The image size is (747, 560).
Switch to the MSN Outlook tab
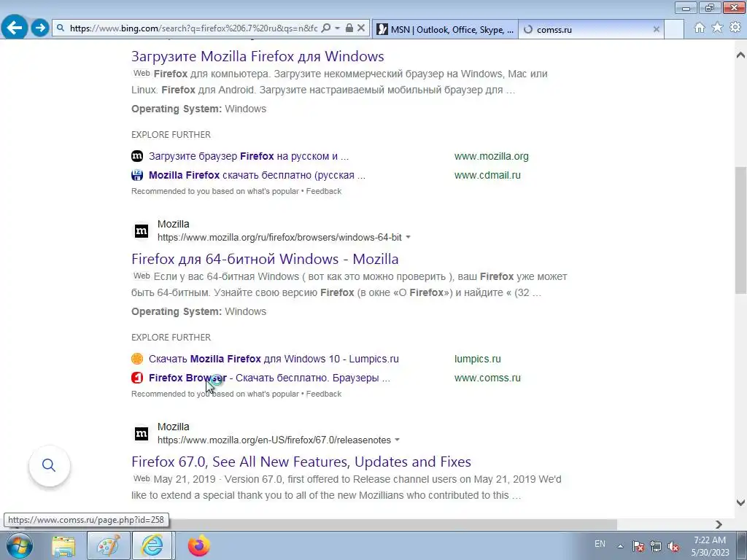pos(446,29)
